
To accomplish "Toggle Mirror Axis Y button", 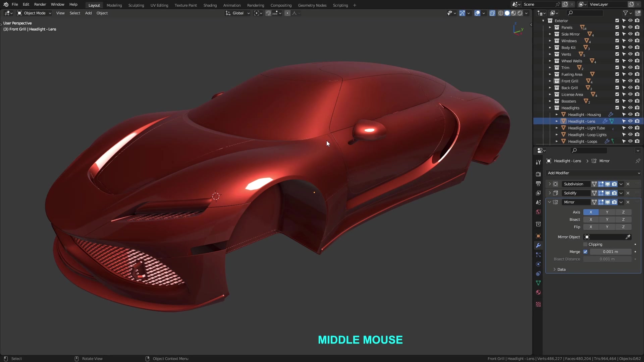I will [607, 212].
